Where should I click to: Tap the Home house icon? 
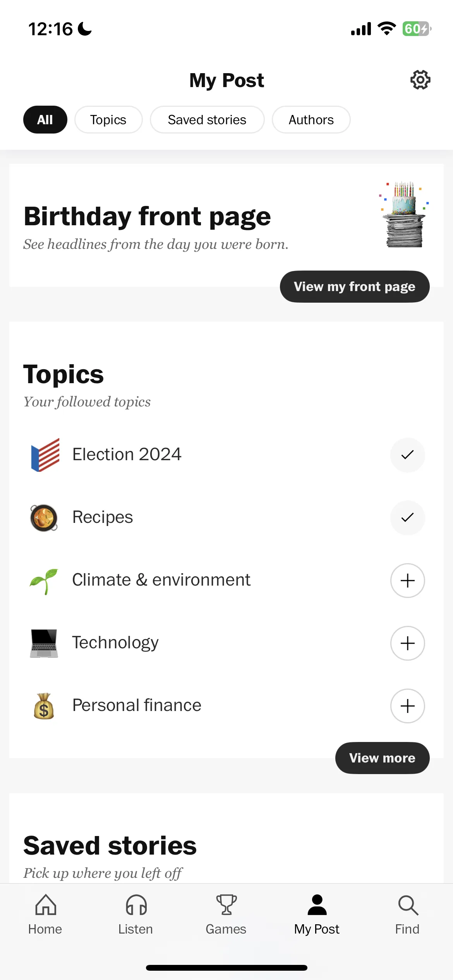[x=46, y=905]
